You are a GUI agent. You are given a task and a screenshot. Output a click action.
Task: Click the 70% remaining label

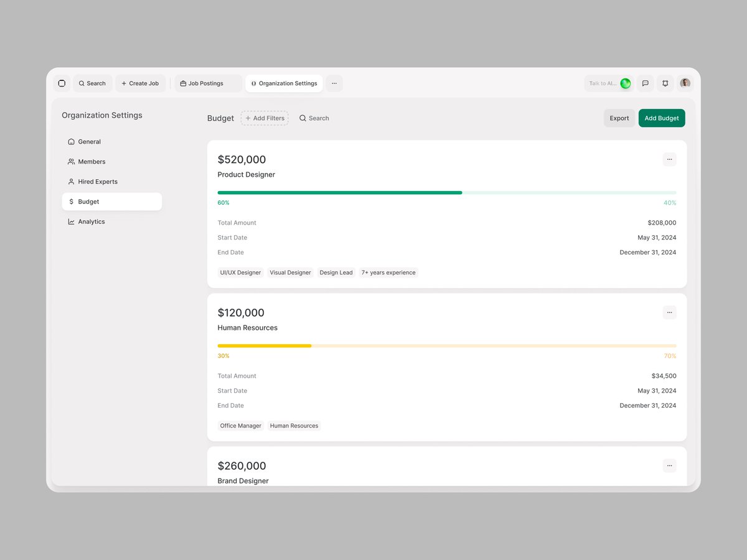coord(670,356)
